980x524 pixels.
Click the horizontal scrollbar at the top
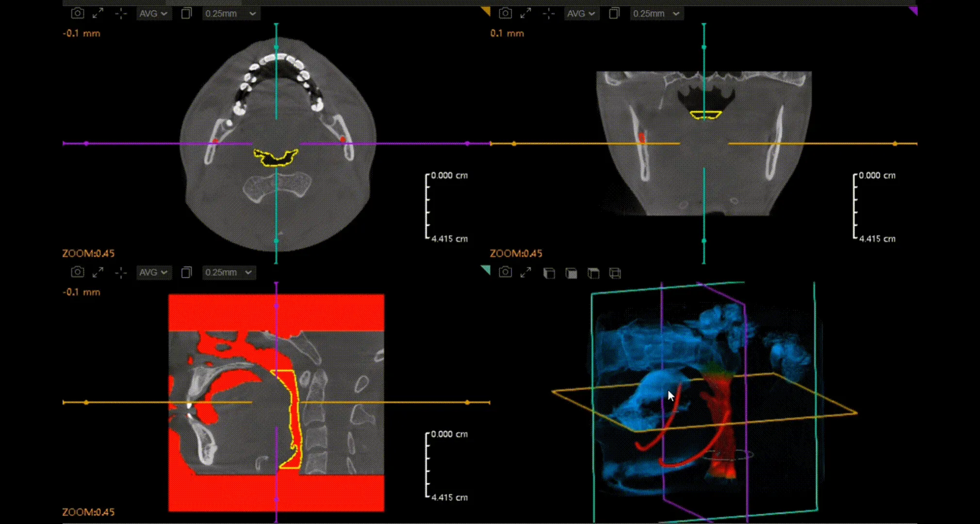(490, 2)
